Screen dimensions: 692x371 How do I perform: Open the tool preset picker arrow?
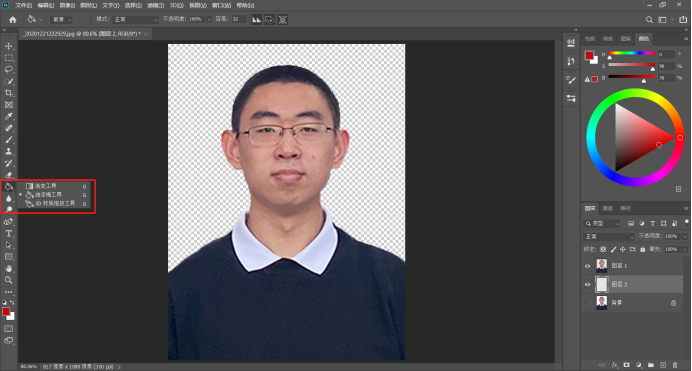point(41,19)
